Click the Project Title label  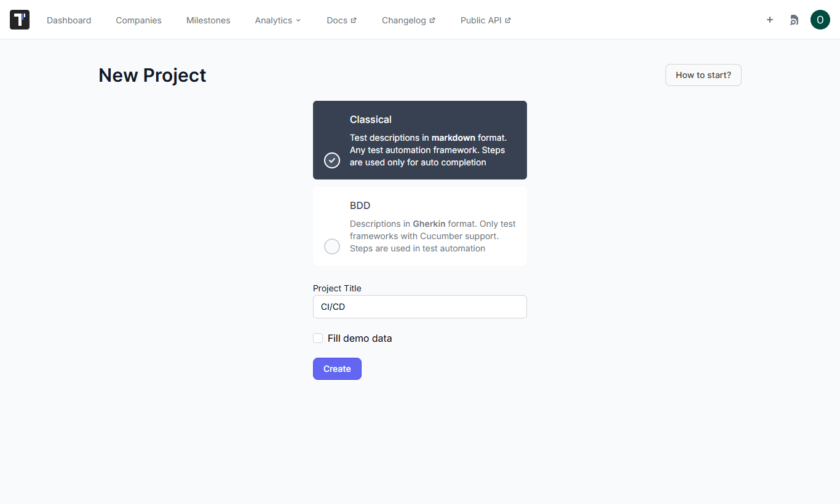337,288
